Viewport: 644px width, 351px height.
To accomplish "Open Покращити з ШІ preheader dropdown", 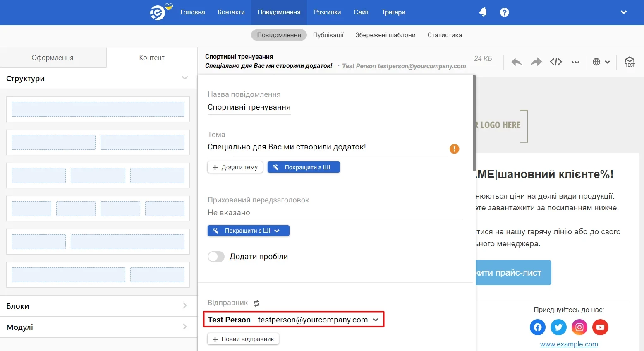I will point(248,231).
